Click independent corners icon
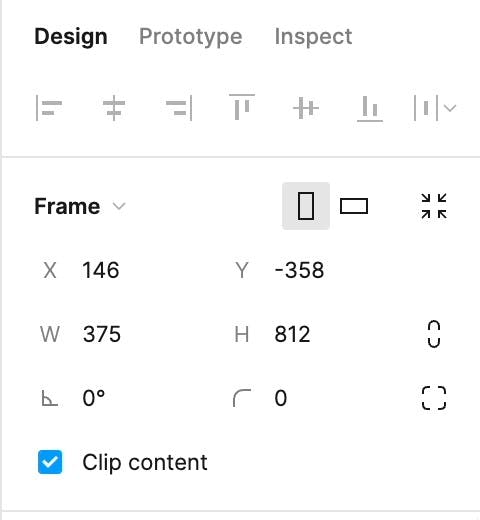 coord(434,398)
